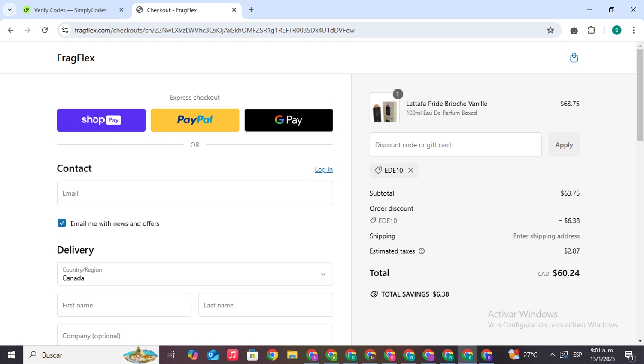Open the network status tray icon
This screenshot has height=364, width=644.
(564, 355)
